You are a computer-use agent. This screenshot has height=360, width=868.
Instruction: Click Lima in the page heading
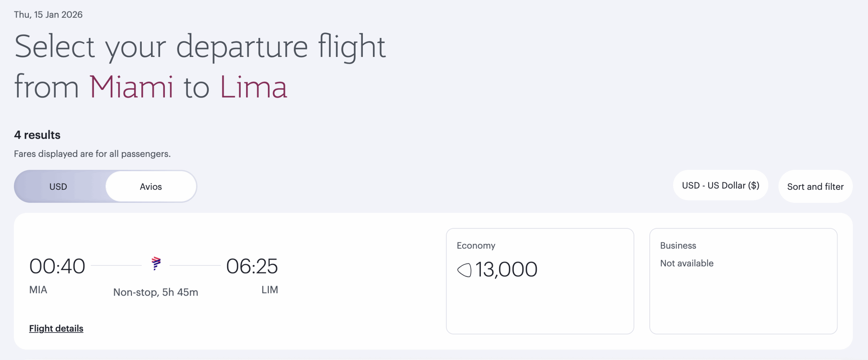254,87
